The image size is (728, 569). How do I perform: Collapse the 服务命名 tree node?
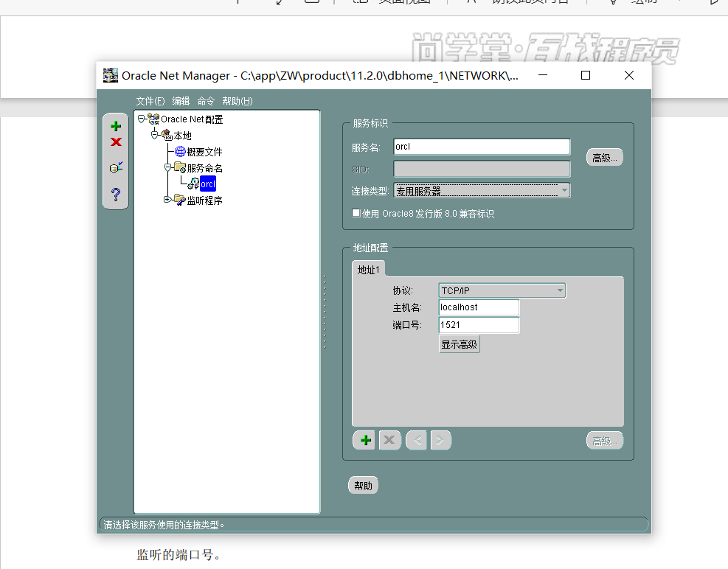pos(167,167)
